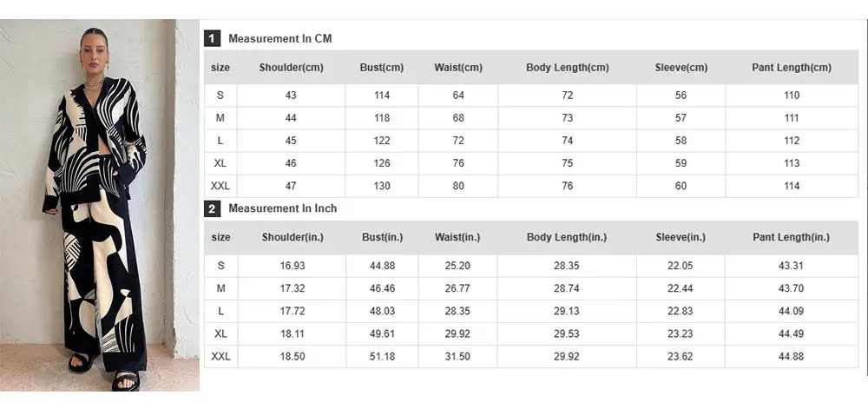868x409 pixels.
Task: Click the Shoulder(in.) column header
Action: 293,237
